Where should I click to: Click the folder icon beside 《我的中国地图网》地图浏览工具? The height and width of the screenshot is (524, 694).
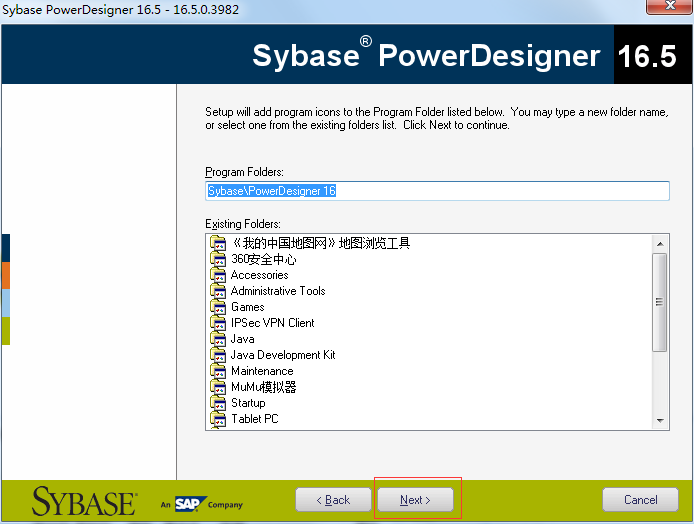point(218,243)
